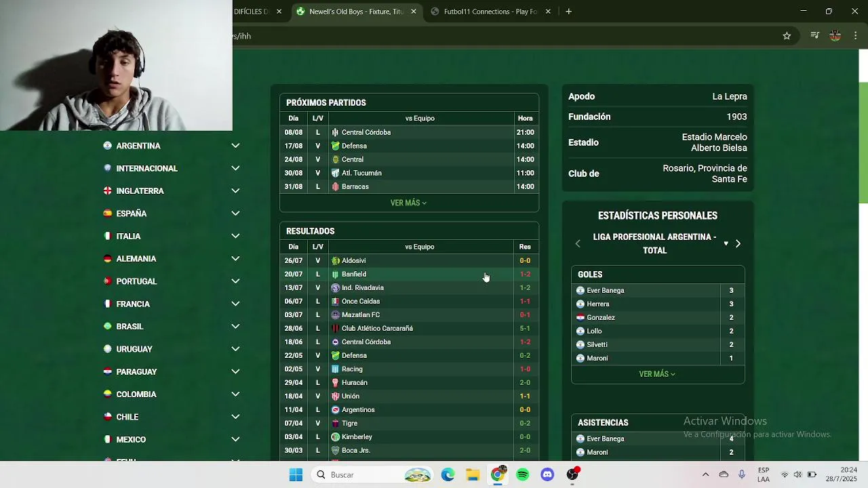Click Aldosivi crest in results
Viewport: 868px width, 488px height.
(335, 260)
